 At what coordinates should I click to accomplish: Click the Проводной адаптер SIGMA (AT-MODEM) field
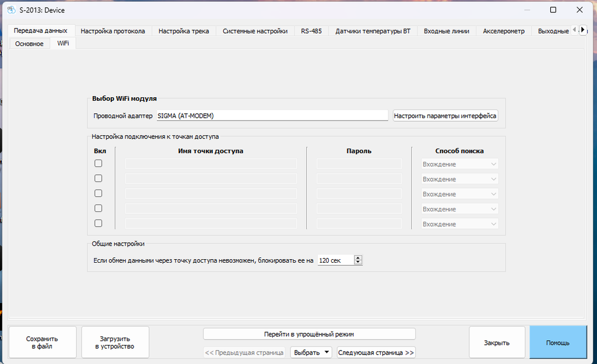[272, 116]
